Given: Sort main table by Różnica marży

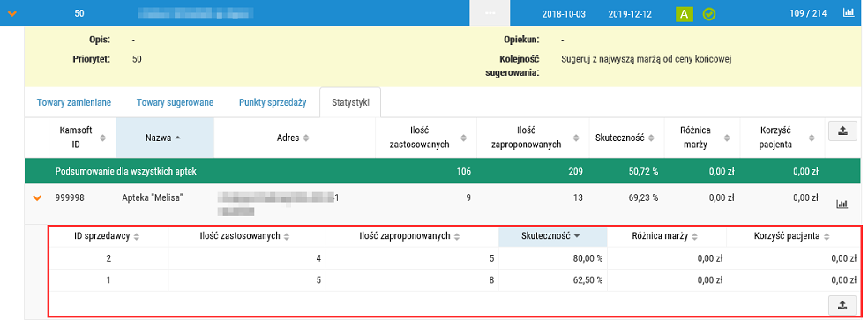Looking at the screenshot, I should coord(700,138).
